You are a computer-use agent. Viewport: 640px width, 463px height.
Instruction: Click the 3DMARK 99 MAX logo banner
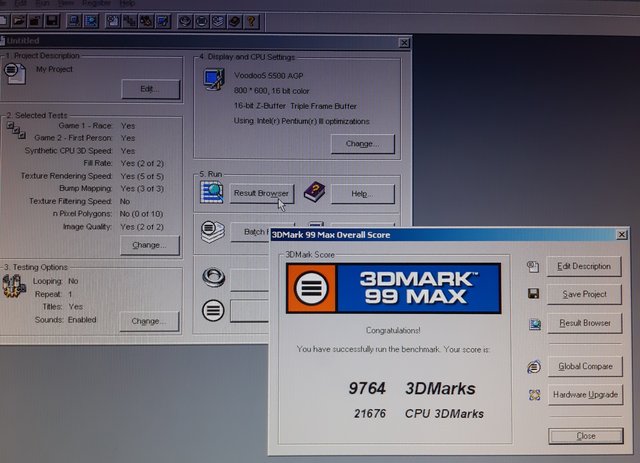point(393,288)
